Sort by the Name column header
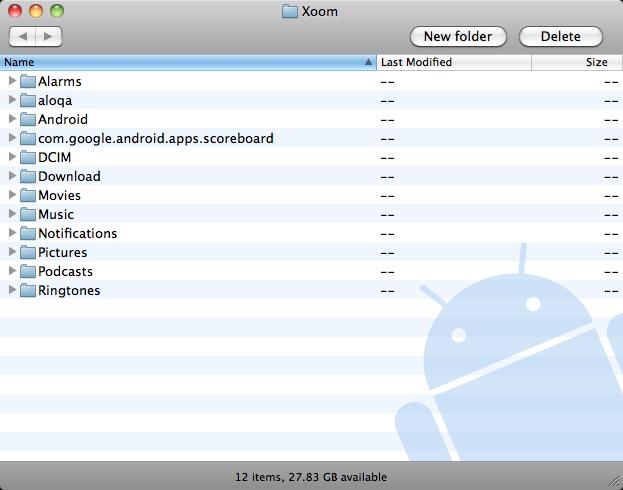Image resolution: width=623 pixels, height=490 pixels. [x=188, y=62]
